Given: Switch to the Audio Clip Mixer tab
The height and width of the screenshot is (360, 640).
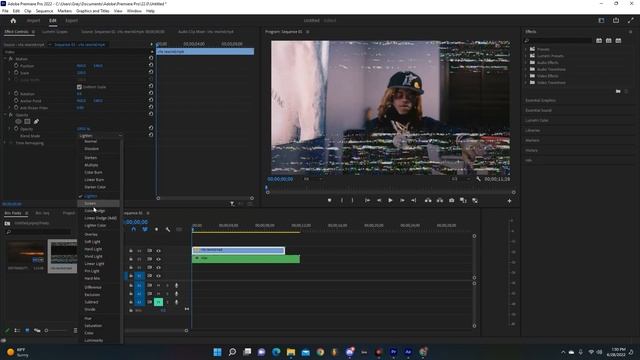Looking at the screenshot, I should pyautogui.click(x=206, y=31).
